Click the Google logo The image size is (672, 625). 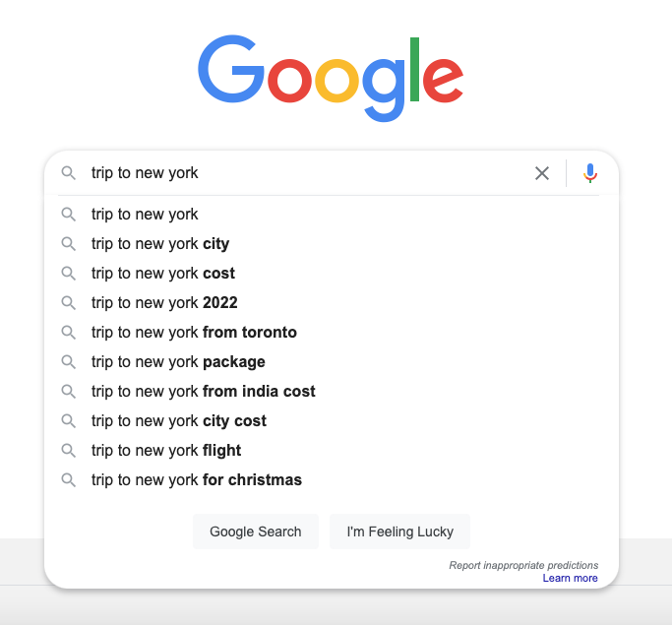tap(331, 78)
